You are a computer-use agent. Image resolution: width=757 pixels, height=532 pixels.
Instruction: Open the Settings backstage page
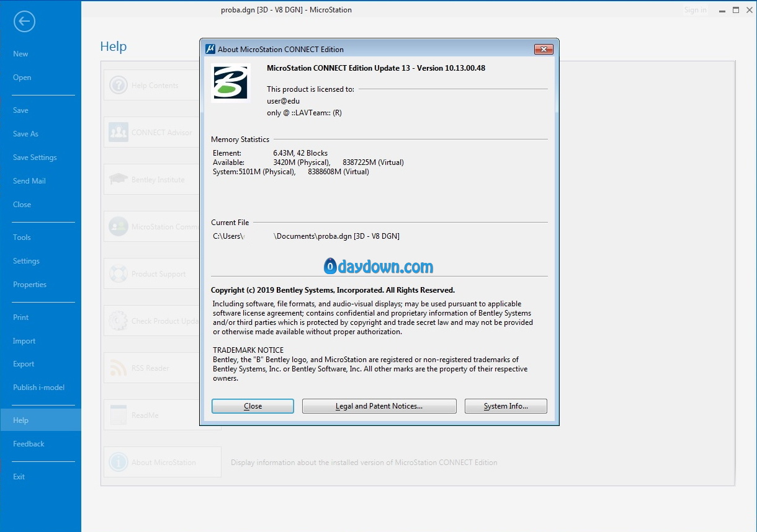(40, 261)
